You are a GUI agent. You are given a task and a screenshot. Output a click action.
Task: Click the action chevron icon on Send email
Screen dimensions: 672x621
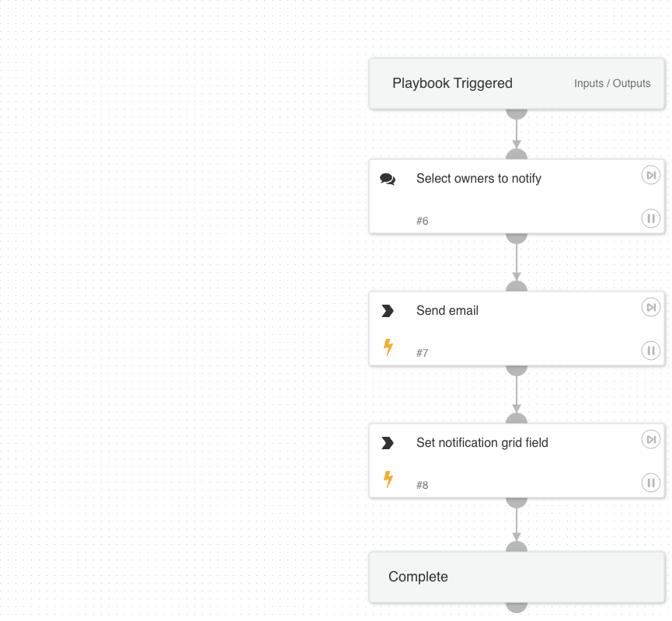[388, 310]
